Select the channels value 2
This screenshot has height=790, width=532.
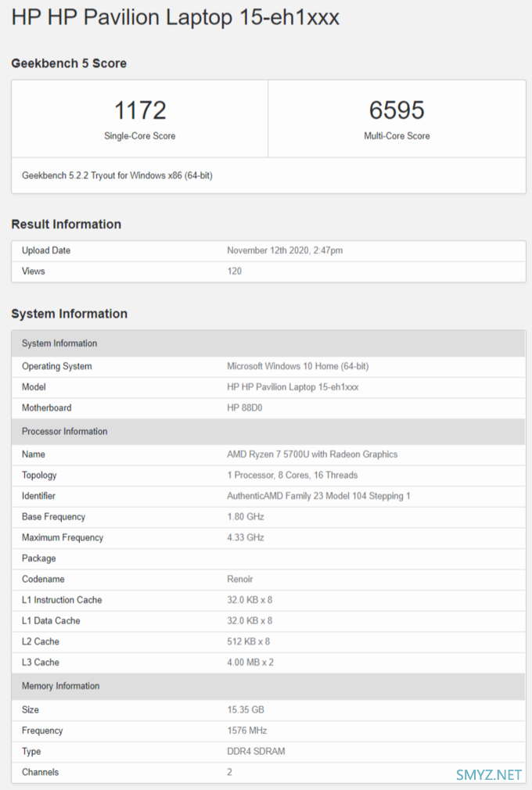coord(230,772)
